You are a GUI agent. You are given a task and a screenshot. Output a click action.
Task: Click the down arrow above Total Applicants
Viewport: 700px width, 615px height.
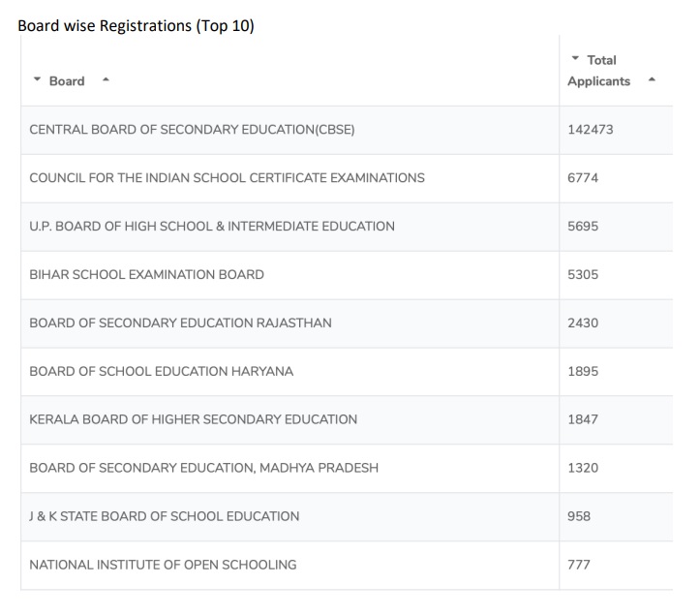[576, 60]
